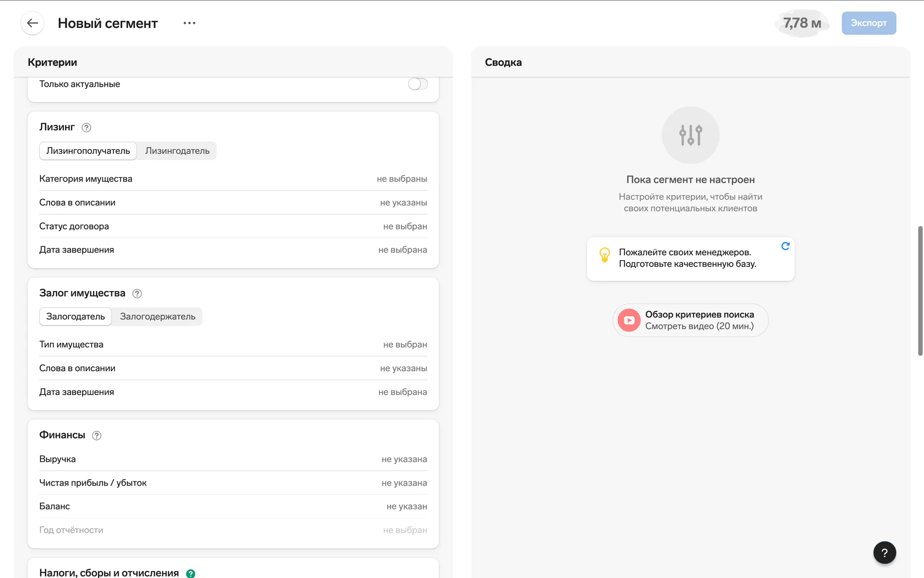Screen dimensions: 924x578
Task: Click the Новый сегмент title
Action: (107, 23)
